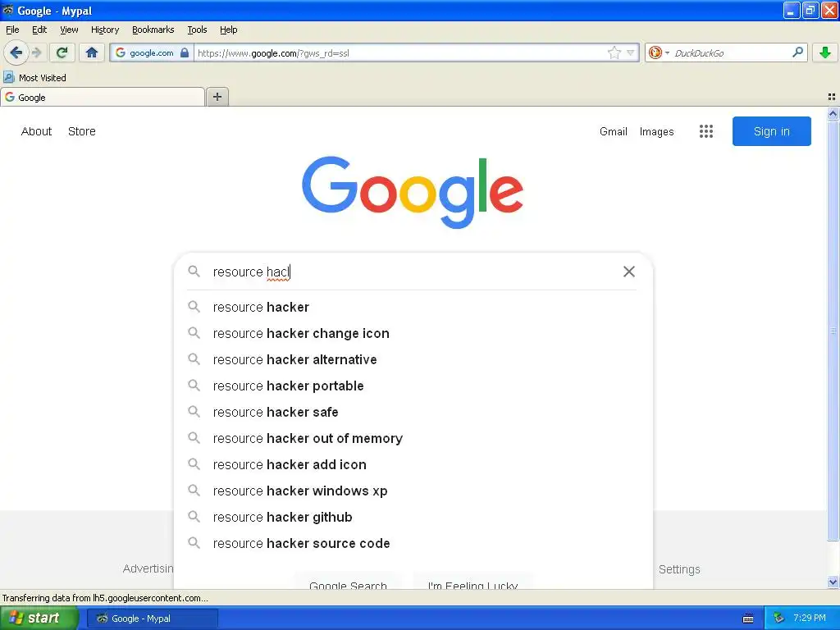Click the page scrollbar up arrow
The width and height of the screenshot is (840, 630).
[x=833, y=113]
